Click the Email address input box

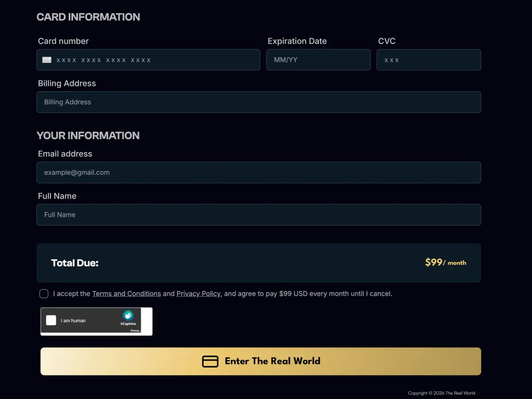[259, 172]
